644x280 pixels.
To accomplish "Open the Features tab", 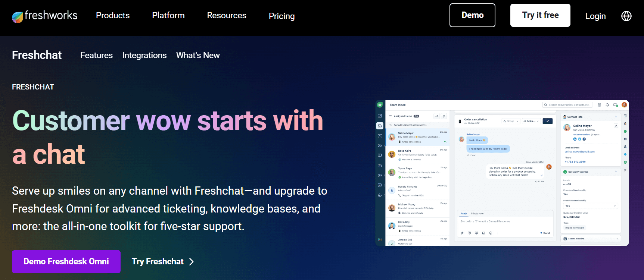I will (96, 55).
